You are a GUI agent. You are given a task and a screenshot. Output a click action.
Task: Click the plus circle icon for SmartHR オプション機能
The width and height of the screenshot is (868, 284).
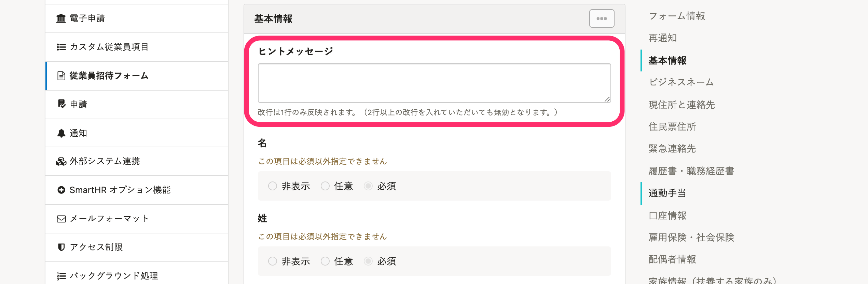(x=61, y=190)
